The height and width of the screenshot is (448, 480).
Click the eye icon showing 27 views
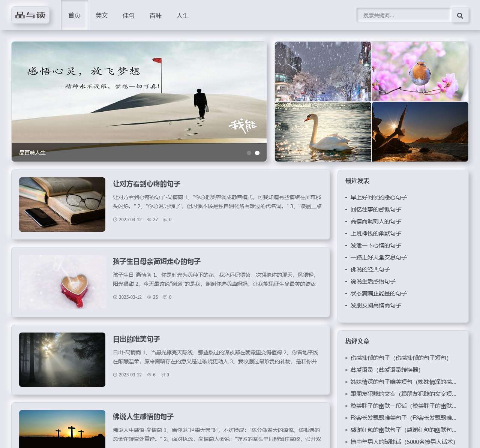[149, 219]
